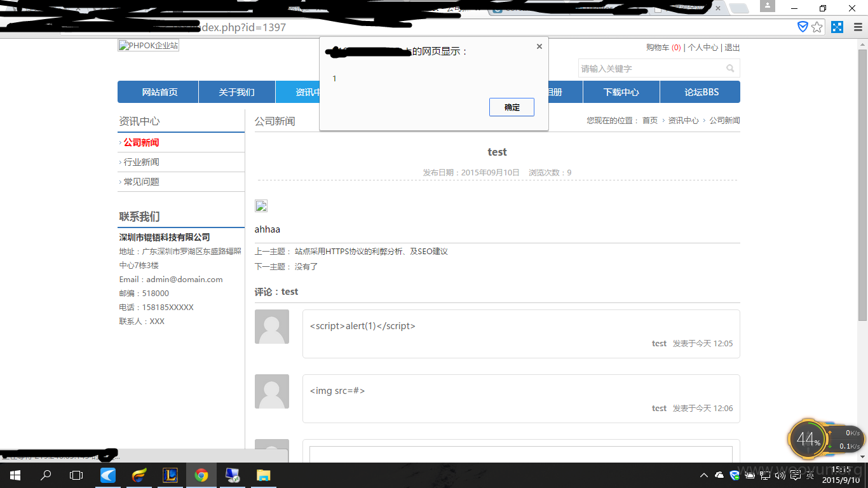Open File Explorer from the taskbar
868x488 pixels.
click(263, 475)
